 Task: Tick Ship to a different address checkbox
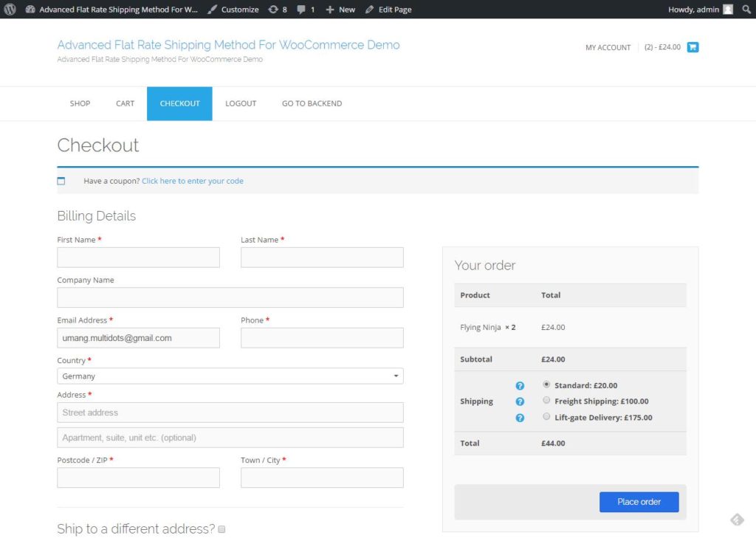tap(221, 529)
